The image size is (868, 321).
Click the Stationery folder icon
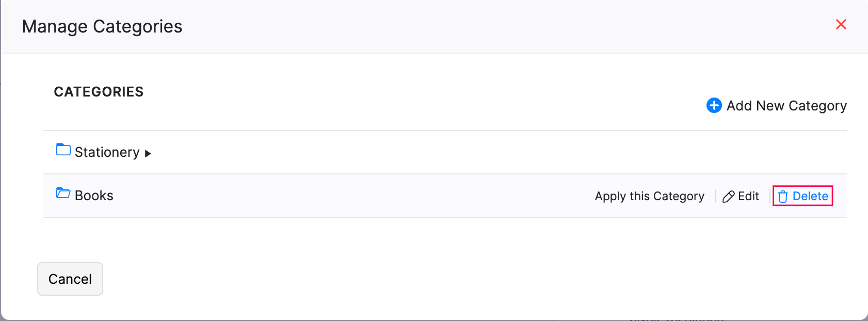click(x=63, y=150)
